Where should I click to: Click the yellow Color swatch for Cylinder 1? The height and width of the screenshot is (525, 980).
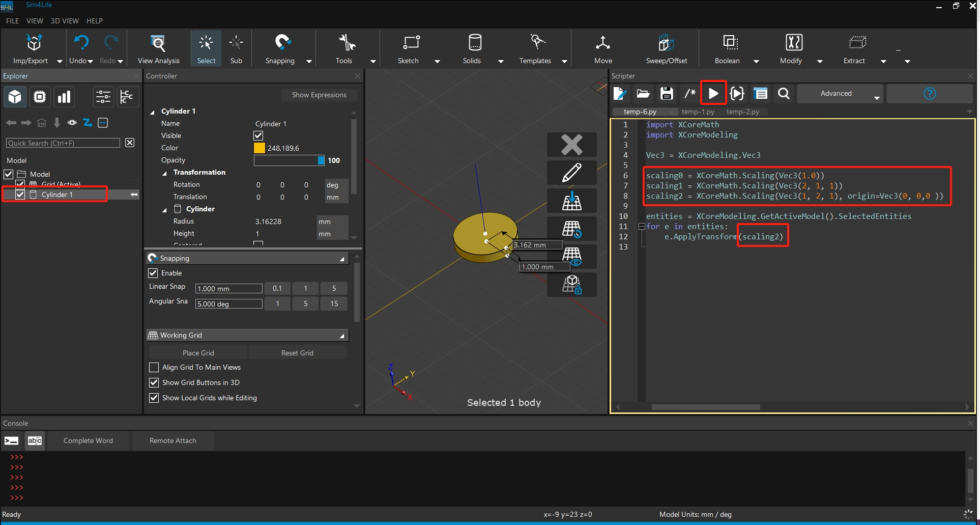(x=260, y=148)
